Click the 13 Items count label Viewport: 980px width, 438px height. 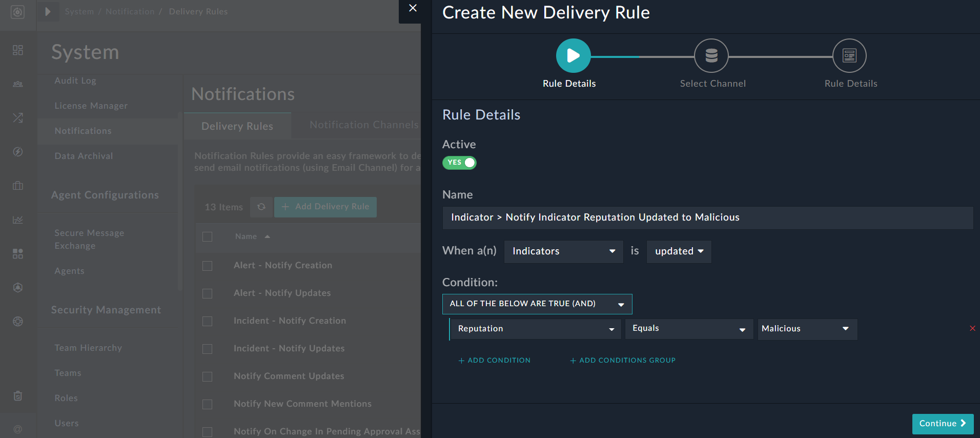click(223, 207)
